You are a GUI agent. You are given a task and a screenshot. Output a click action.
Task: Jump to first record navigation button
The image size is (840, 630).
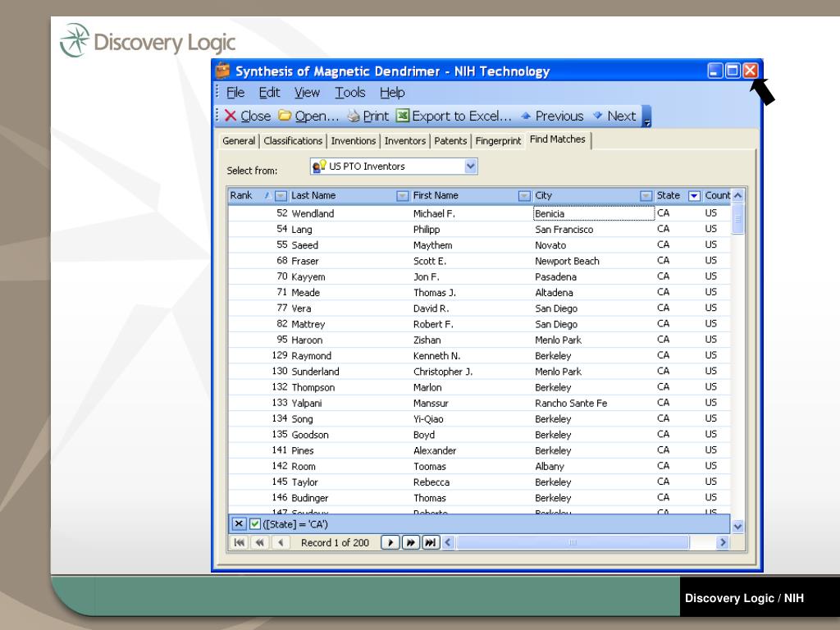[240, 543]
